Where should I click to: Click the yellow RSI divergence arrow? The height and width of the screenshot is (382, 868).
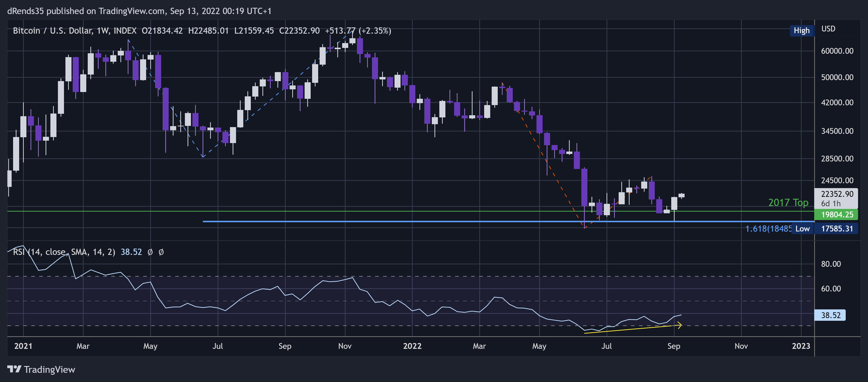tap(633, 329)
